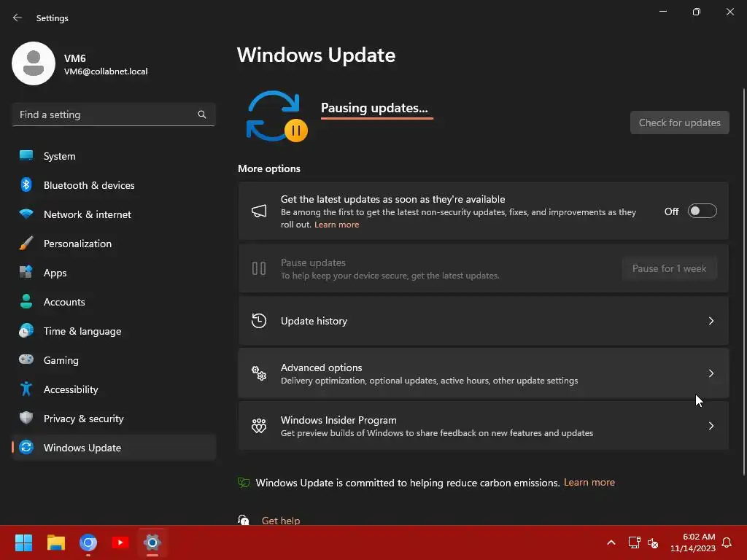Click the Privacy & security shield icon
The height and width of the screenshot is (560, 747).
point(26,418)
